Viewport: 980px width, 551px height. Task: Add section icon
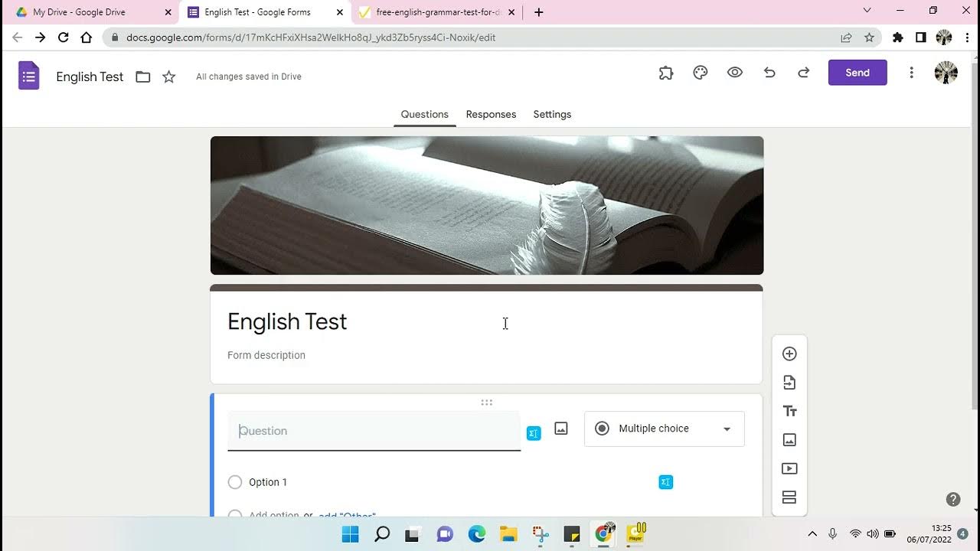[789, 497]
